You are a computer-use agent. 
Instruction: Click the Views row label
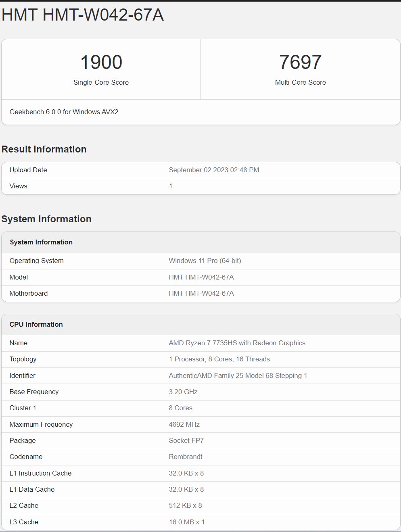point(19,186)
